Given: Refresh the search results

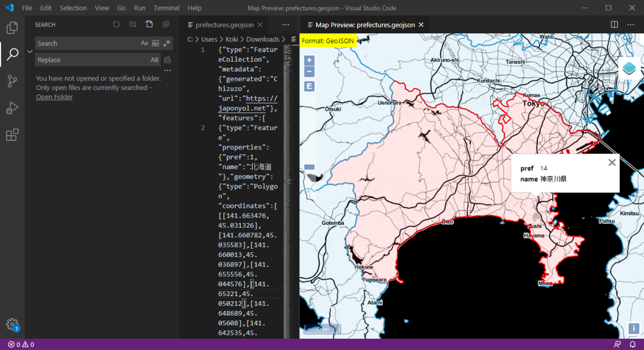Looking at the screenshot, I should 116,24.
